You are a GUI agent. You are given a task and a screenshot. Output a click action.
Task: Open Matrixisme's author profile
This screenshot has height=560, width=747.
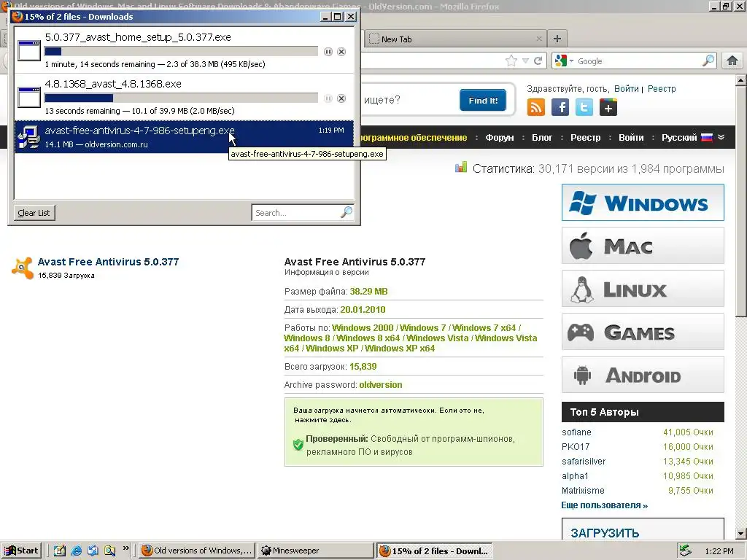tap(583, 491)
